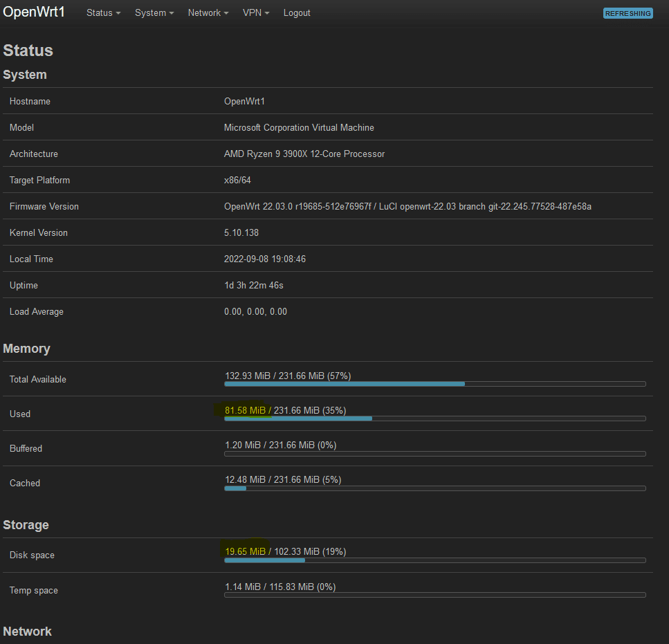
Task: Click the 'Network' section heading at bottom
Action: coord(27,632)
